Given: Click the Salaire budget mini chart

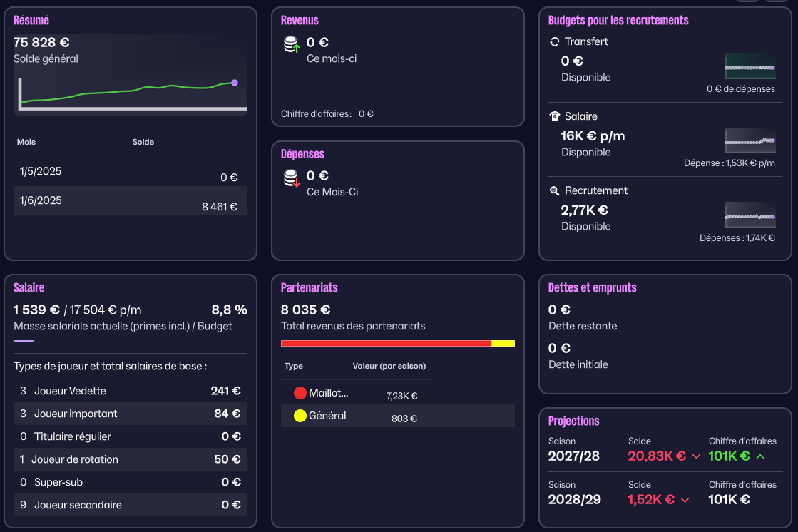Looking at the screenshot, I should pos(750,140).
